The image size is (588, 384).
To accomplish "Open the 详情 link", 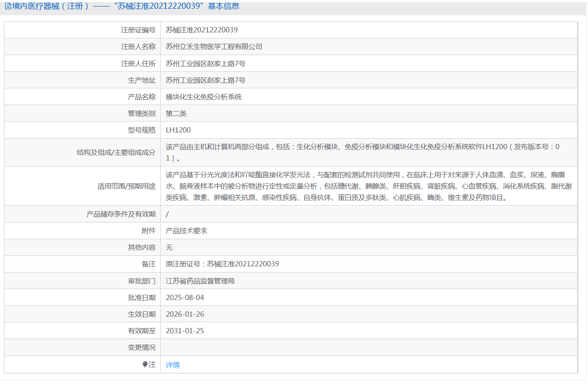I will click(x=173, y=365).
